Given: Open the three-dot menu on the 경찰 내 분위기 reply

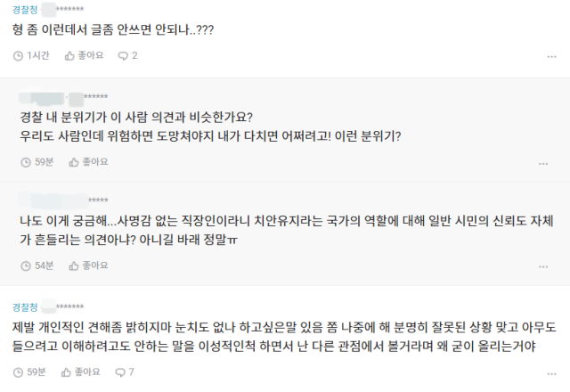Looking at the screenshot, I should (543, 164).
